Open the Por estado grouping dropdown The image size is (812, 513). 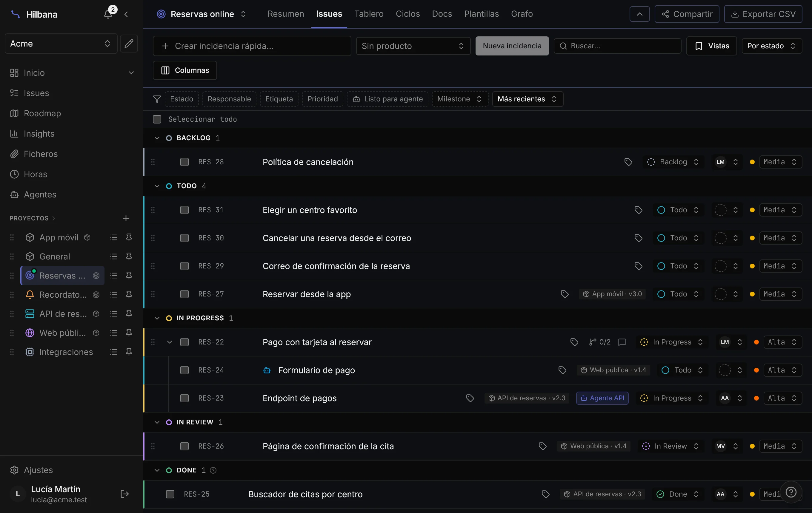coord(771,46)
